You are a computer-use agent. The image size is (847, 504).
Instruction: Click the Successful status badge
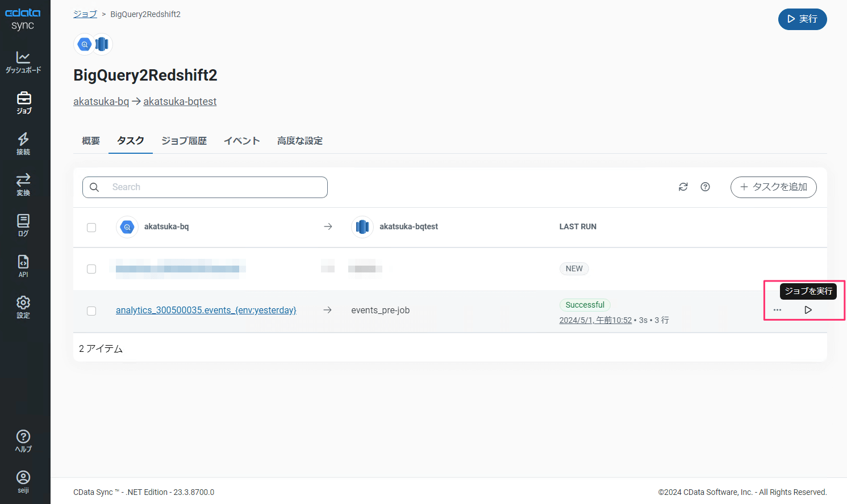point(585,305)
